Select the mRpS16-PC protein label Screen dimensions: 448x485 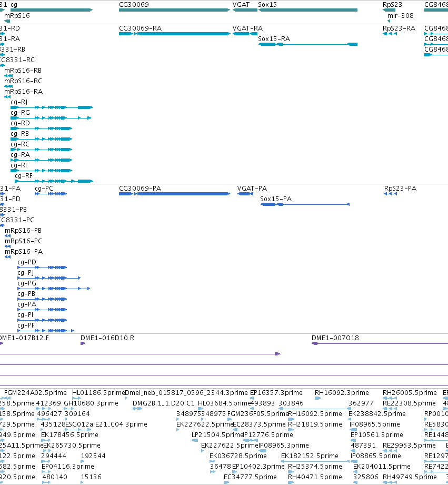click(24, 241)
